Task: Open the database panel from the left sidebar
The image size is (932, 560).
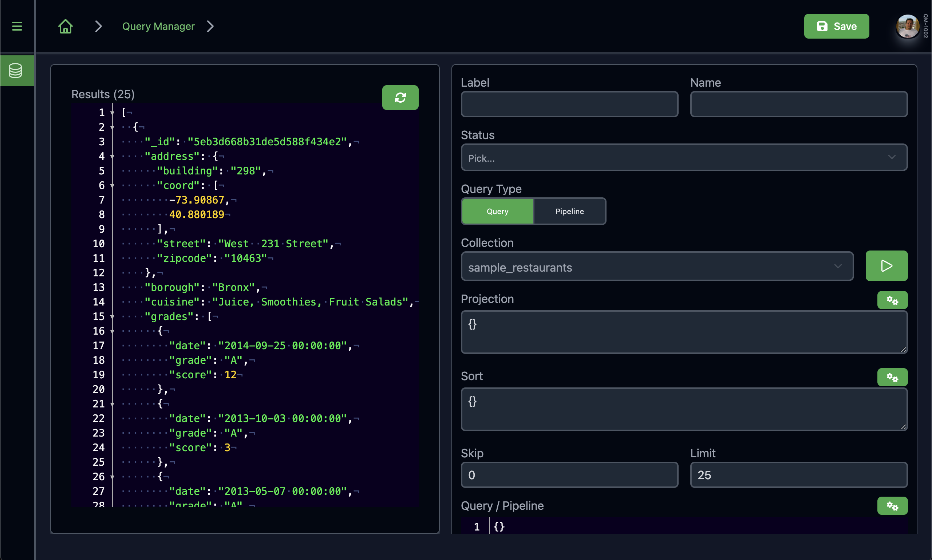Action: point(17,70)
